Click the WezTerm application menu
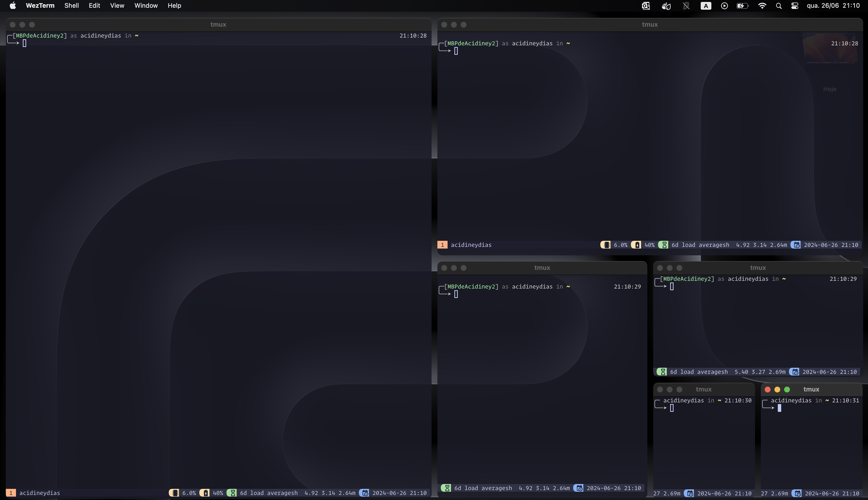 click(40, 6)
